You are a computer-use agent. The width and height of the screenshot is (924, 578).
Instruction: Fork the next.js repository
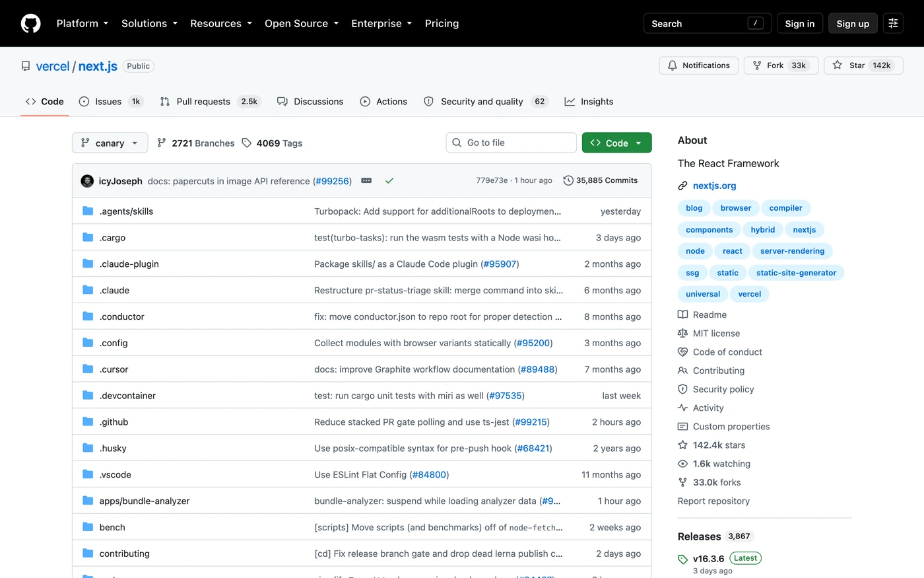pos(781,65)
